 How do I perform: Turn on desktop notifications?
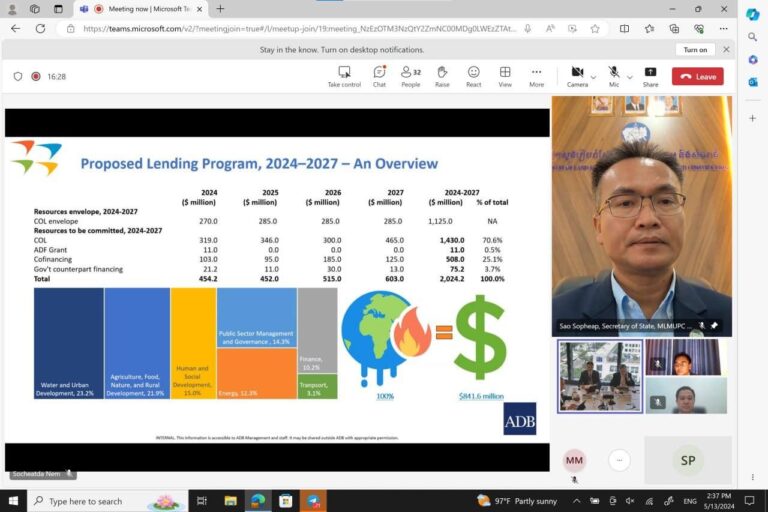click(x=695, y=49)
